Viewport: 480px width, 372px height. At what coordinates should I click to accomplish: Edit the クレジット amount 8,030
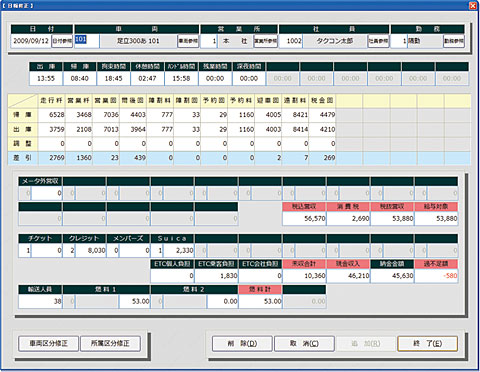point(91,250)
